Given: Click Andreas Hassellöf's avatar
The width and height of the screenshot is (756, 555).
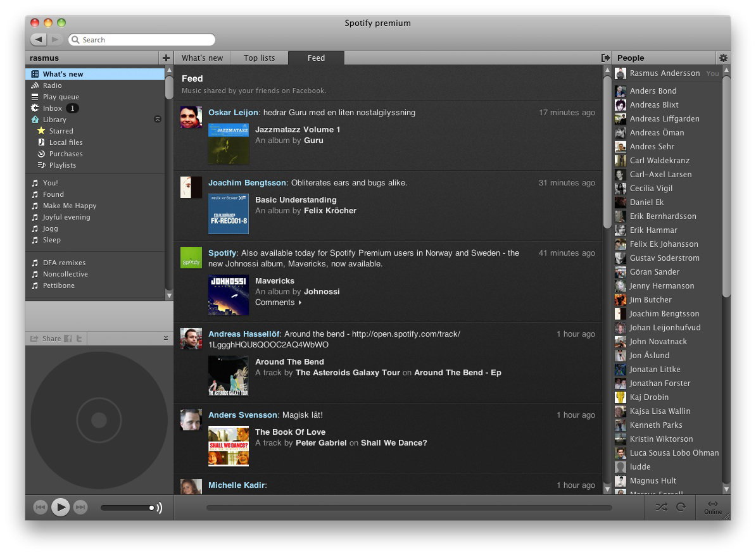Looking at the screenshot, I should [x=191, y=339].
